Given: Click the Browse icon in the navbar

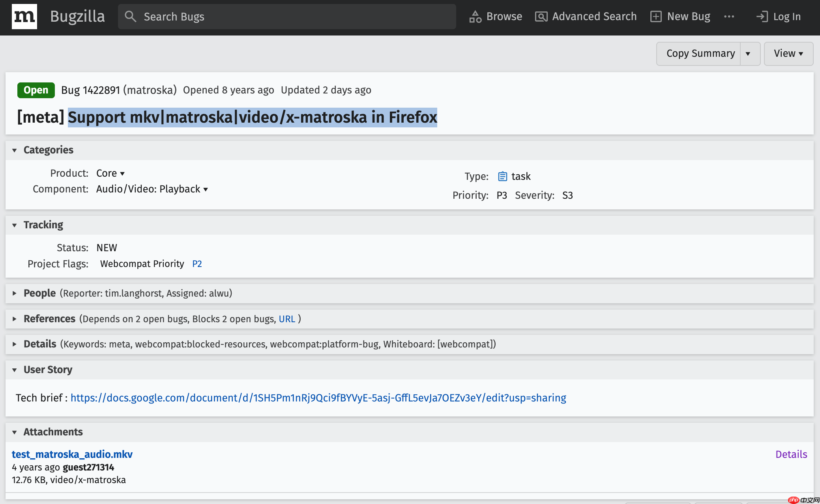Looking at the screenshot, I should [476, 17].
